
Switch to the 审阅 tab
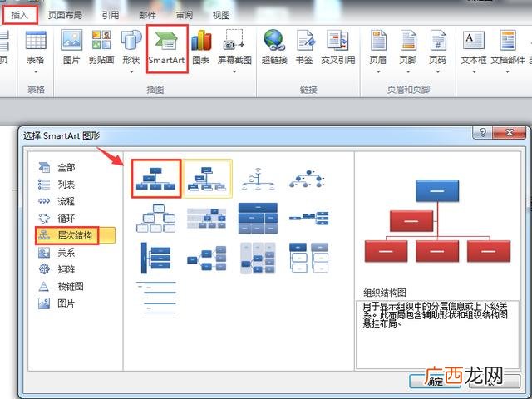pyautogui.click(x=185, y=15)
